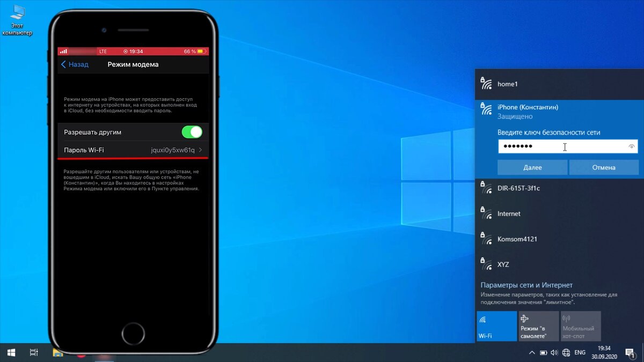Click Защищено status under iPhone network
This screenshot has width=644, height=362.
515,116
